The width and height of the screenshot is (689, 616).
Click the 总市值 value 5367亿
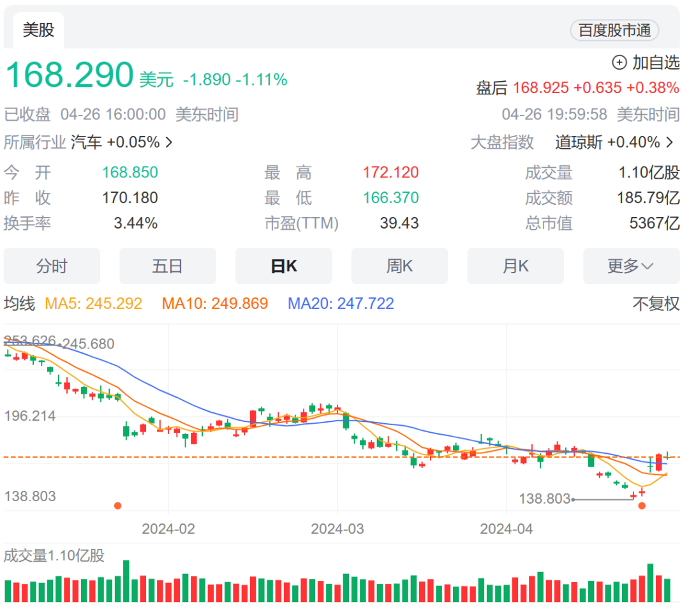coord(655,223)
